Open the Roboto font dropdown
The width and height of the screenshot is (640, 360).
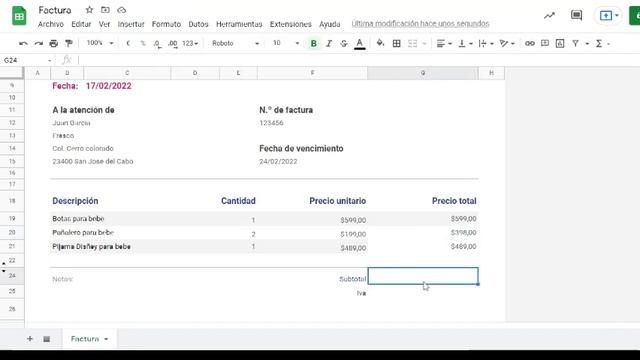[x=236, y=43]
